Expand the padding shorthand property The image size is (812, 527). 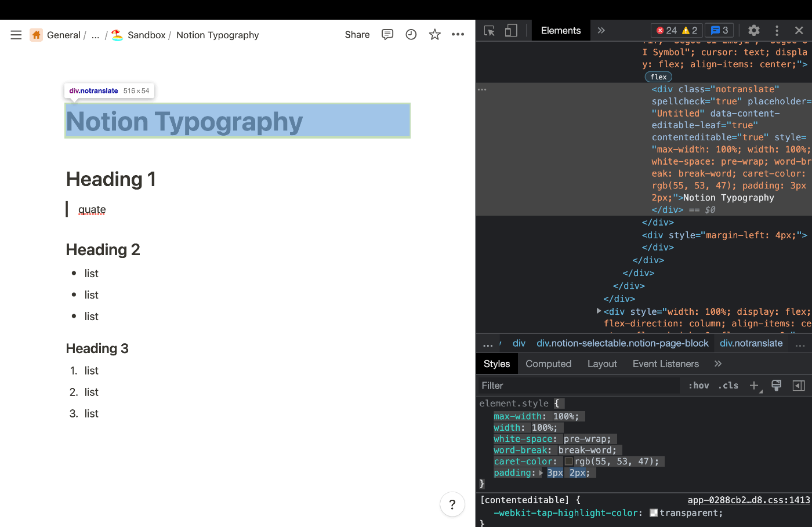pyautogui.click(x=541, y=473)
